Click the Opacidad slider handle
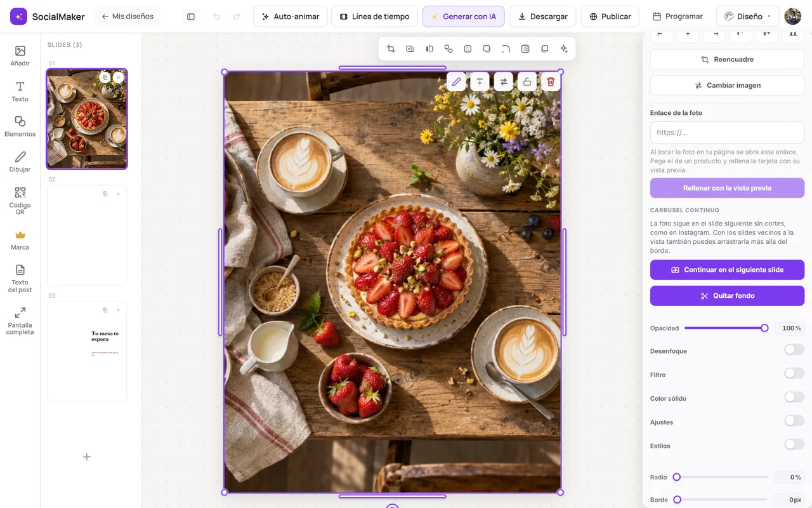The height and width of the screenshot is (508, 812). click(764, 328)
